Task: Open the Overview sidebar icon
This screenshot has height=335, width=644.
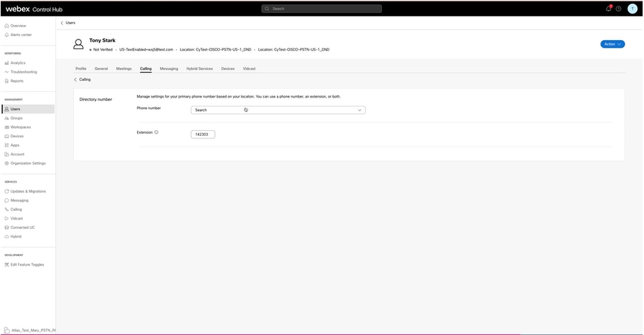Action: [7, 26]
